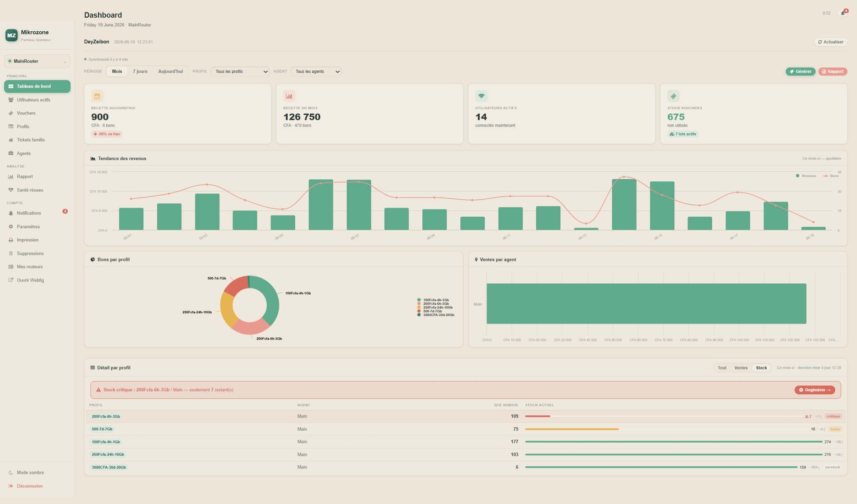Open Utilisateurs actifs icon in sidebar
The height and width of the screenshot is (504, 857).
11,100
